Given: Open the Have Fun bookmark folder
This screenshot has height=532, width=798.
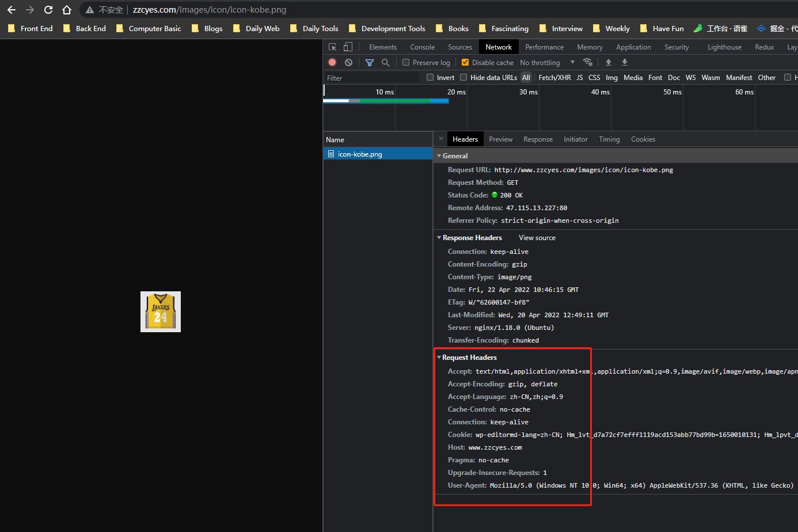Looking at the screenshot, I should (x=662, y=28).
